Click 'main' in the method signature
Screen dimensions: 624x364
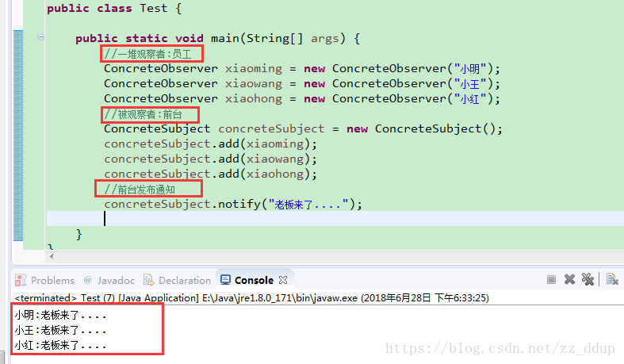pos(225,39)
